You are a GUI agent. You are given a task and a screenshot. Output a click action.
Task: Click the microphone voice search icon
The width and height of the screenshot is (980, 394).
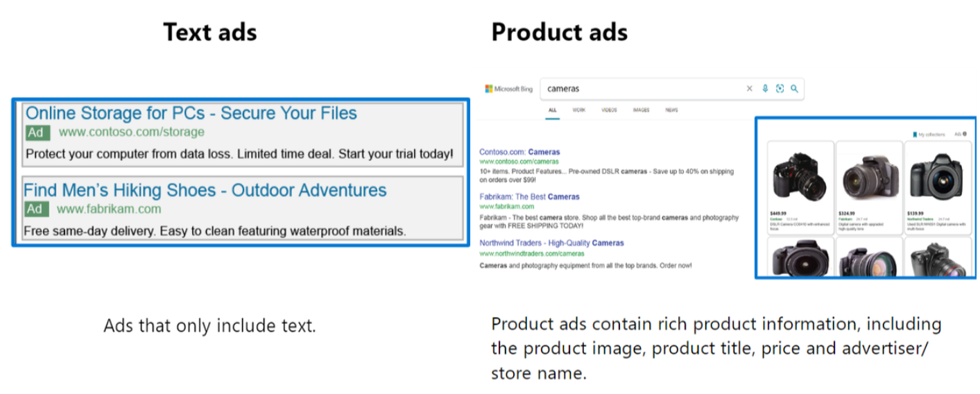765,89
